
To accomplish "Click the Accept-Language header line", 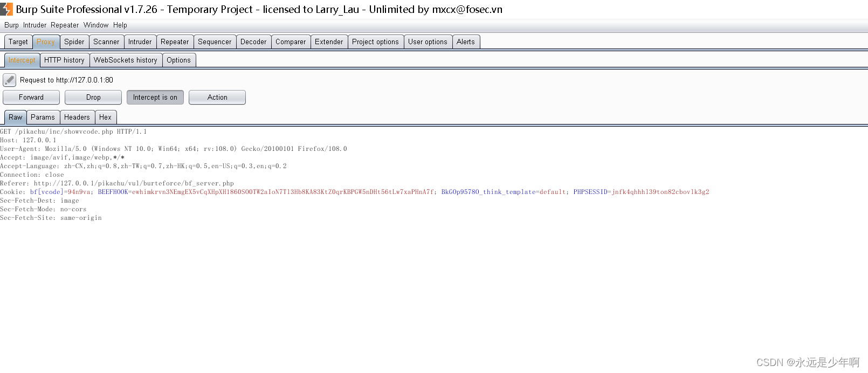I will pyautogui.click(x=143, y=166).
